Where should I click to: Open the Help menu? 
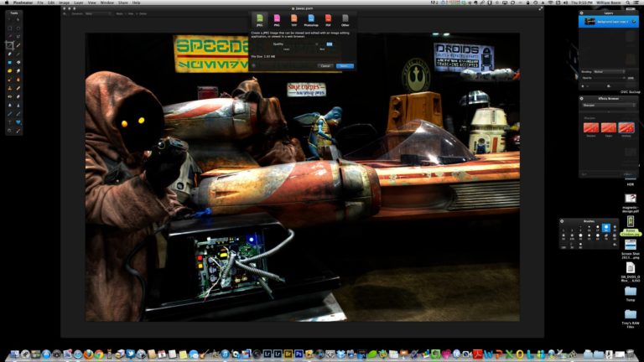(x=137, y=3)
